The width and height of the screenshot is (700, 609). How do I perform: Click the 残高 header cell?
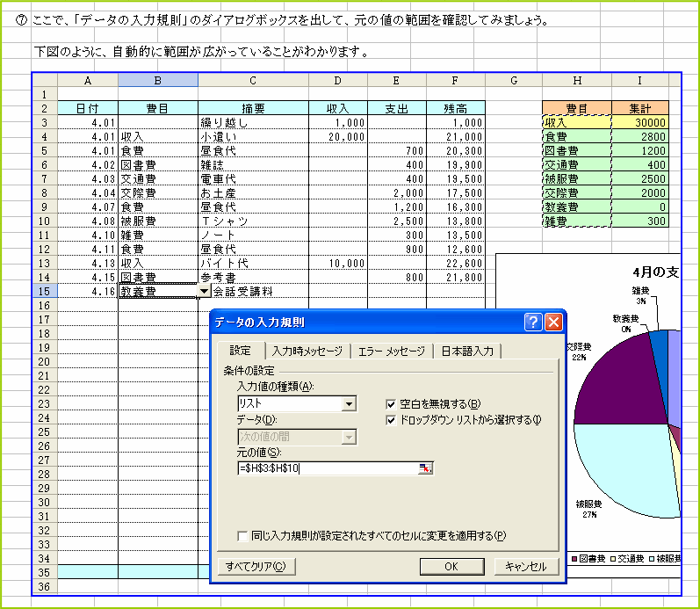click(456, 108)
